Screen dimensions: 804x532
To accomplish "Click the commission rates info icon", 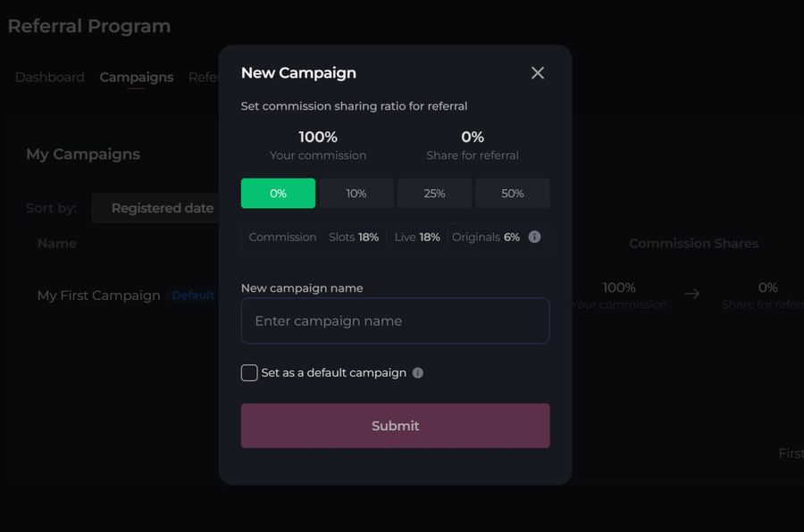I will pyautogui.click(x=534, y=237).
